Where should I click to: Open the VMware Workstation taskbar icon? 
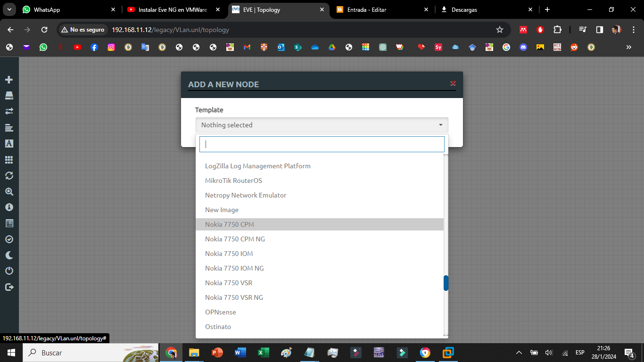(448, 353)
